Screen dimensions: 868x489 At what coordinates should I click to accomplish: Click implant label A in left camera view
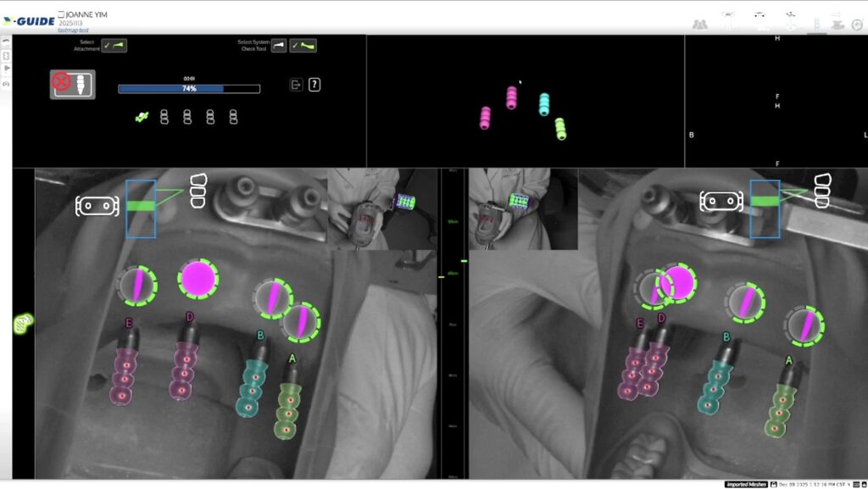point(292,359)
